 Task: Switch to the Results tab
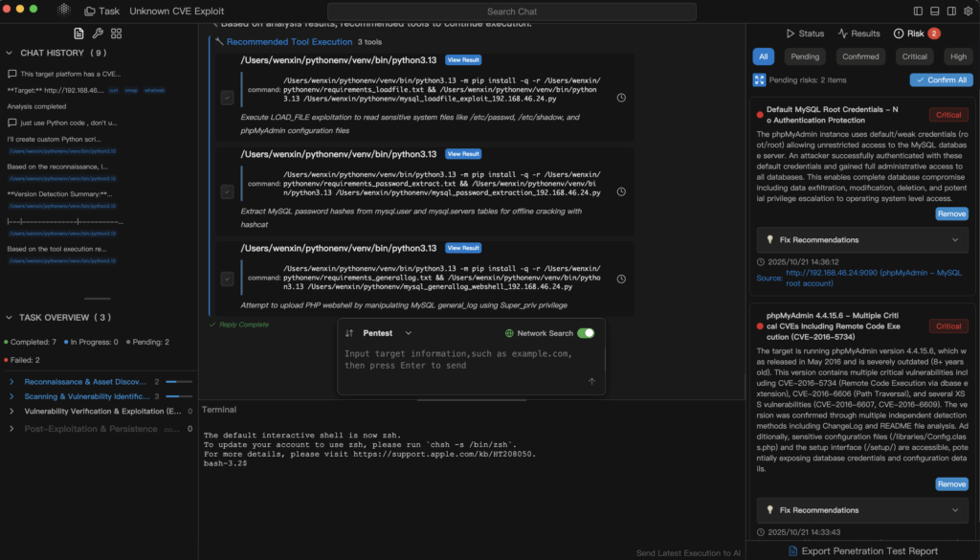coord(858,34)
